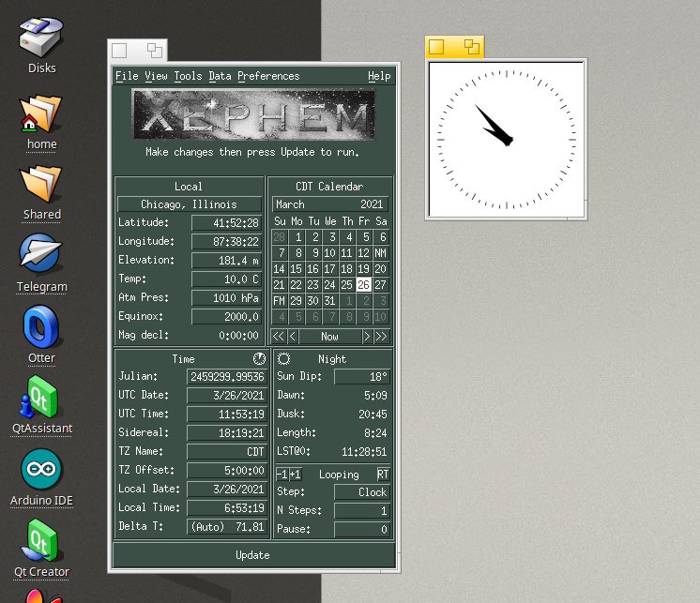Go to next month with > button

(367, 337)
